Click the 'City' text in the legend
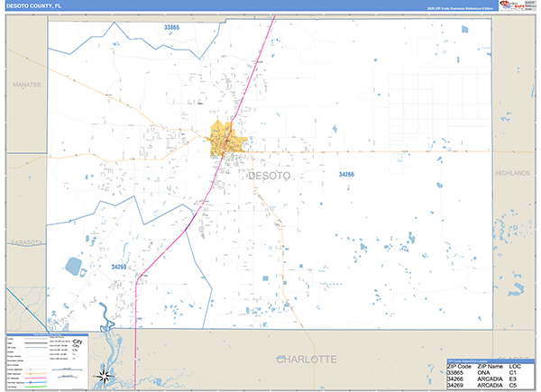541x392 pixels. pyautogui.click(x=78, y=342)
